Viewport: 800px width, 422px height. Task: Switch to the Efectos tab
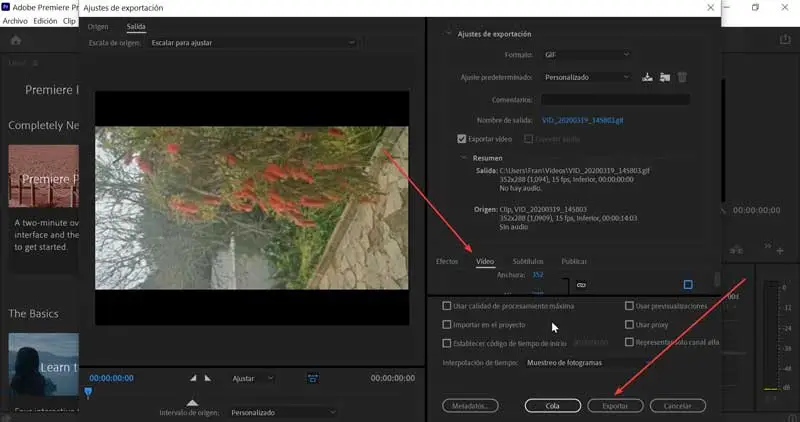[x=447, y=261]
